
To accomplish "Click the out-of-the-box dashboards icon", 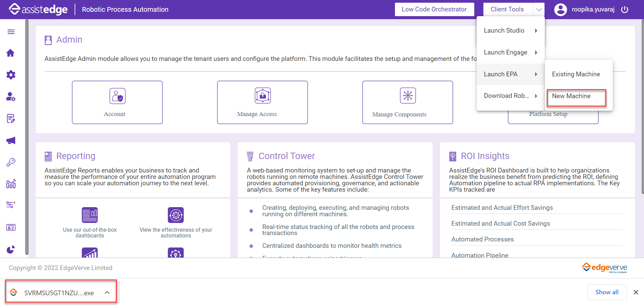I will pyautogui.click(x=90, y=215).
